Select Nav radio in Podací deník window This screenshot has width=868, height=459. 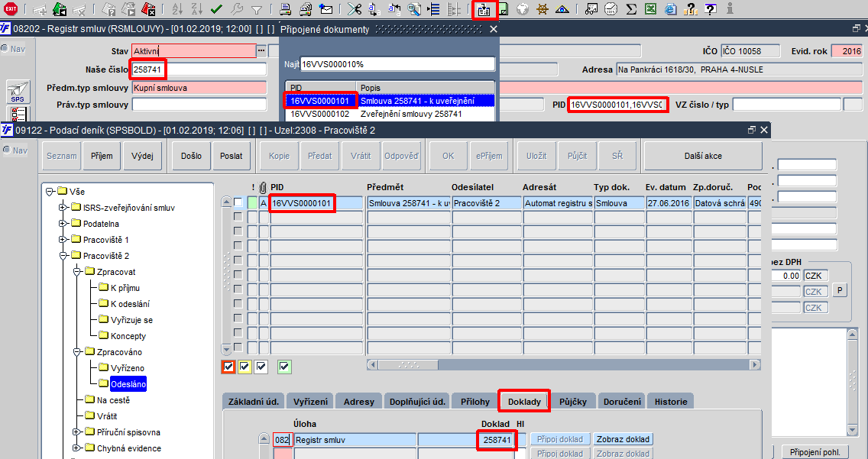tap(7, 150)
